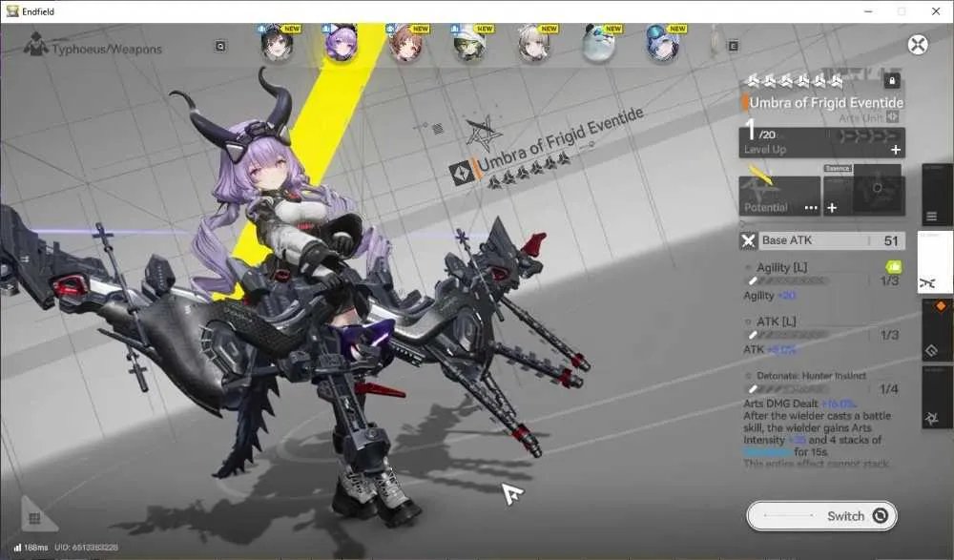Click the 168ms ping indicator
The height and width of the screenshot is (560, 954).
(31, 548)
